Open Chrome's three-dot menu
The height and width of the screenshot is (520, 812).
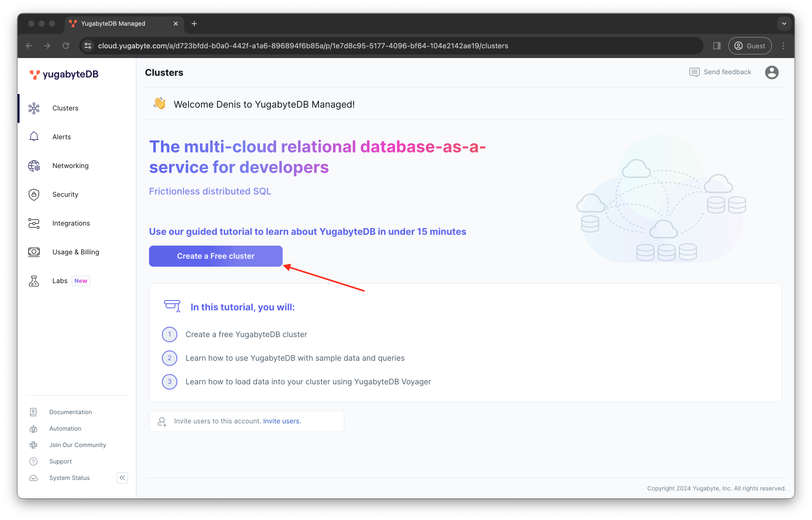[783, 46]
